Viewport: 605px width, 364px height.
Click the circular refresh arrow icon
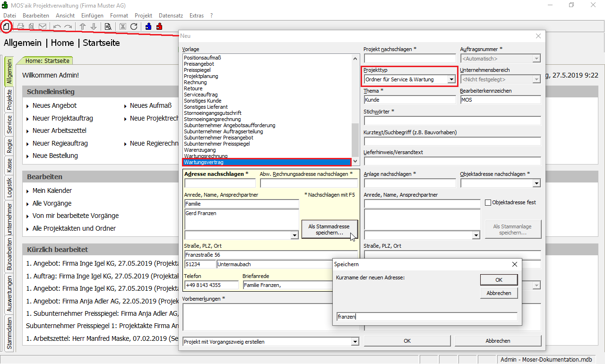[134, 26]
